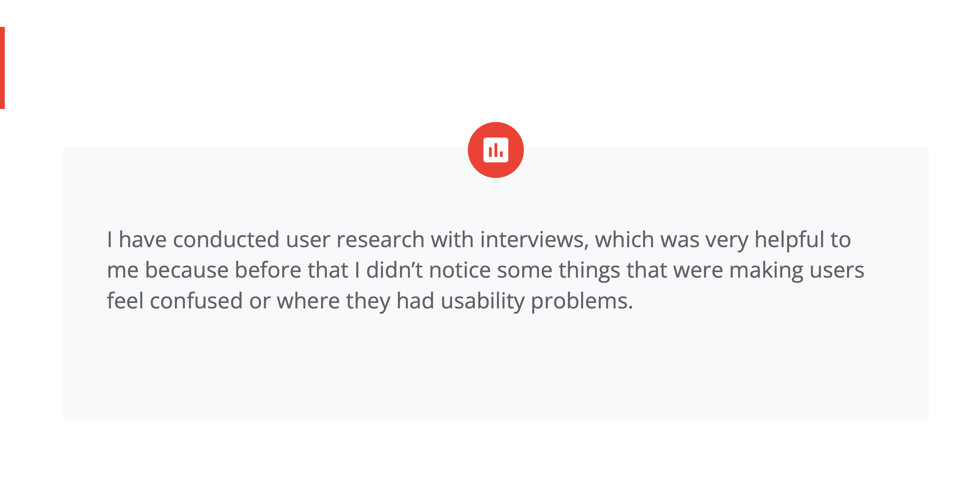
Task: Click the word "problems" ending the quote
Action: tap(581, 301)
